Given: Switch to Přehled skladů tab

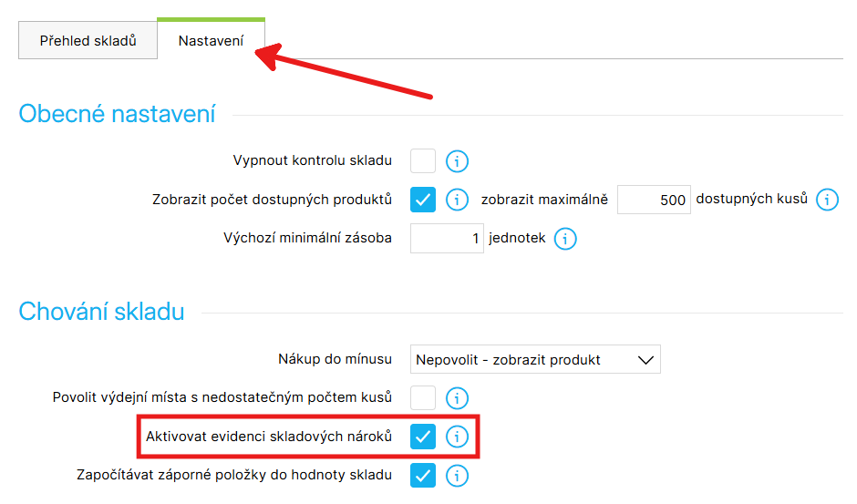Looking at the screenshot, I should (x=88, y=40).
